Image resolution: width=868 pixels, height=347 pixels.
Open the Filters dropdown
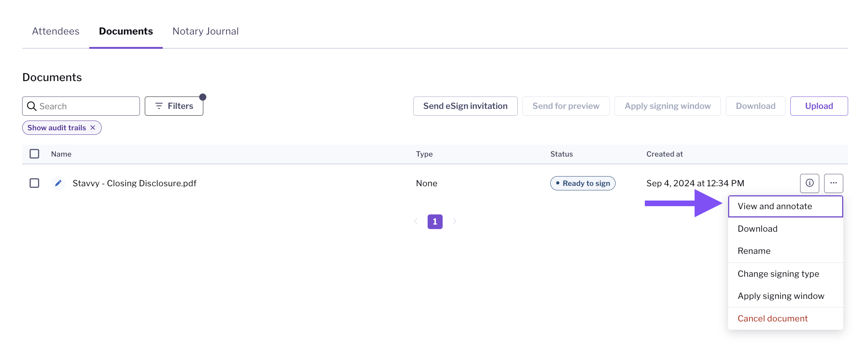pyautogui.click(x=174, y=106)
